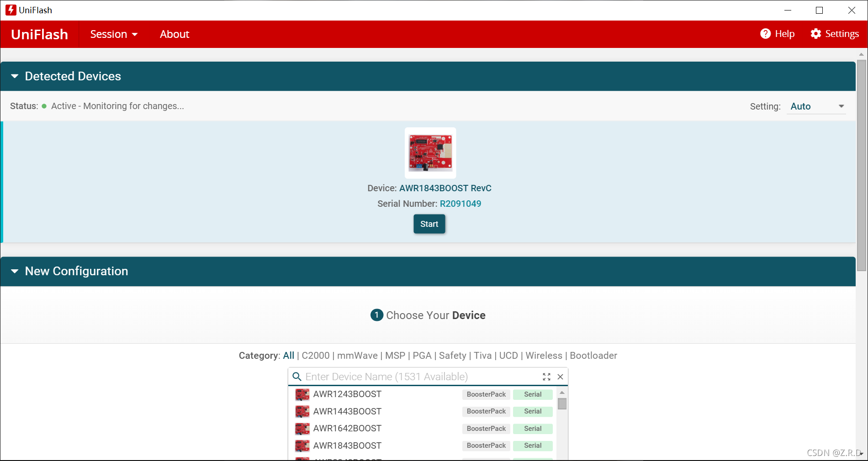Viewport: 868px width, 461px height.
Task: Filter devices by mmWave category
Action: click(357, 356)
